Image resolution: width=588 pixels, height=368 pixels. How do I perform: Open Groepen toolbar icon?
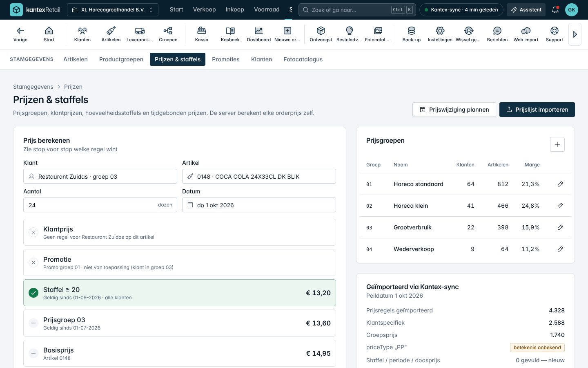click(x=168, y=34)
